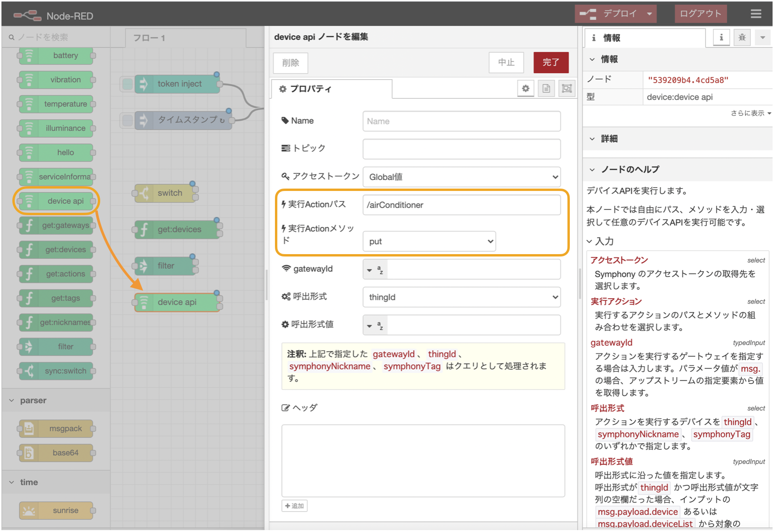Expand the 詳細 section
Viewport: 774px width, 532px height.
tap(678, 139)
